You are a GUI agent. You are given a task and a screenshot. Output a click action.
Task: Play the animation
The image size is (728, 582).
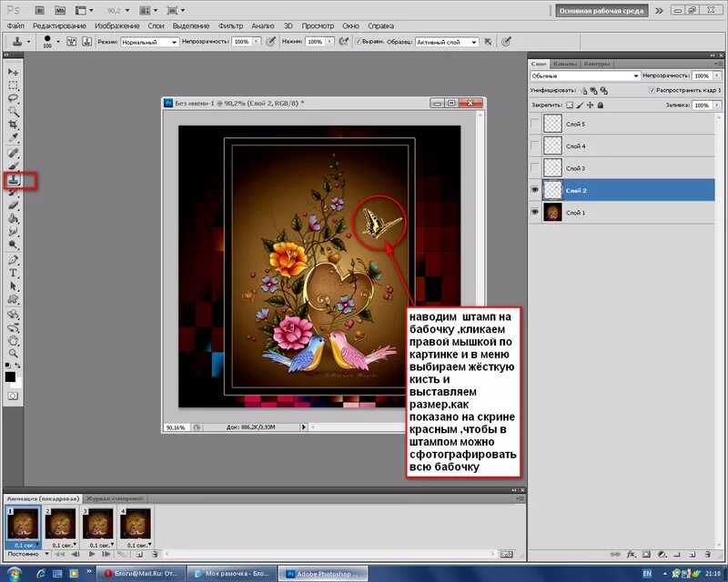[92, 554]
